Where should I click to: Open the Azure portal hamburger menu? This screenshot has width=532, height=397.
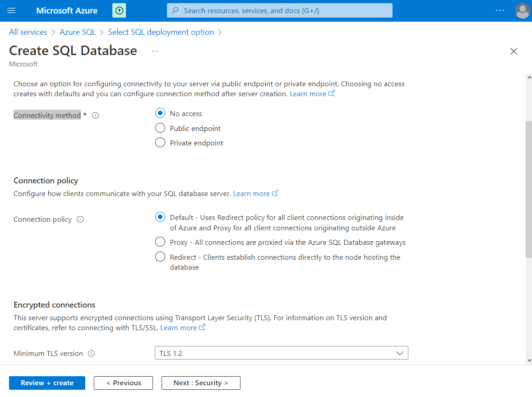(11, 10)
